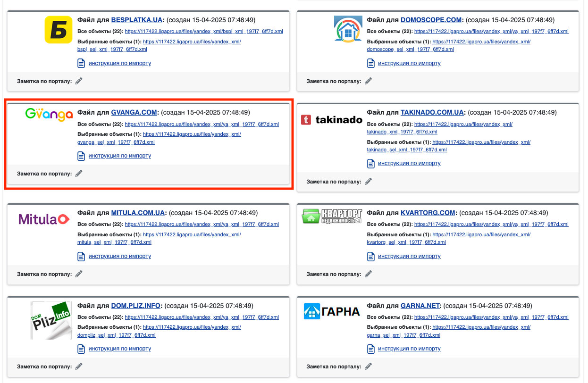Click the takinado logo
588x383 pixels.
pos(332,120)
